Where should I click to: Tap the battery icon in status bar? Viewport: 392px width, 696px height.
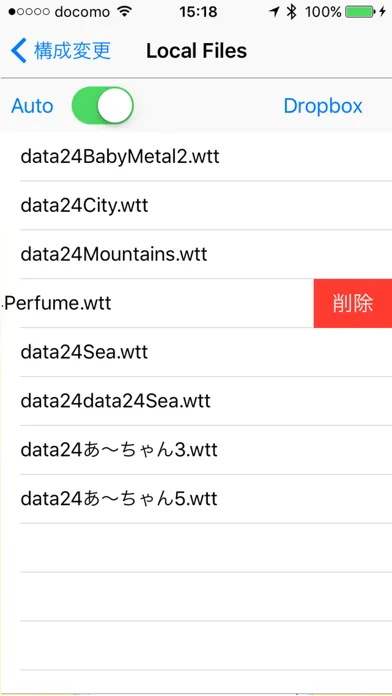pyautogui.click(x=359, y=12)
